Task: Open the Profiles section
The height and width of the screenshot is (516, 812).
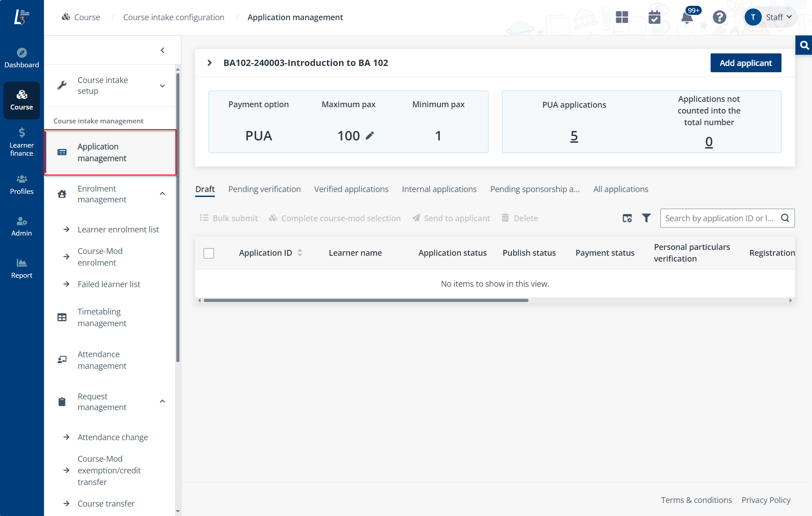Action: pos(22,184)
